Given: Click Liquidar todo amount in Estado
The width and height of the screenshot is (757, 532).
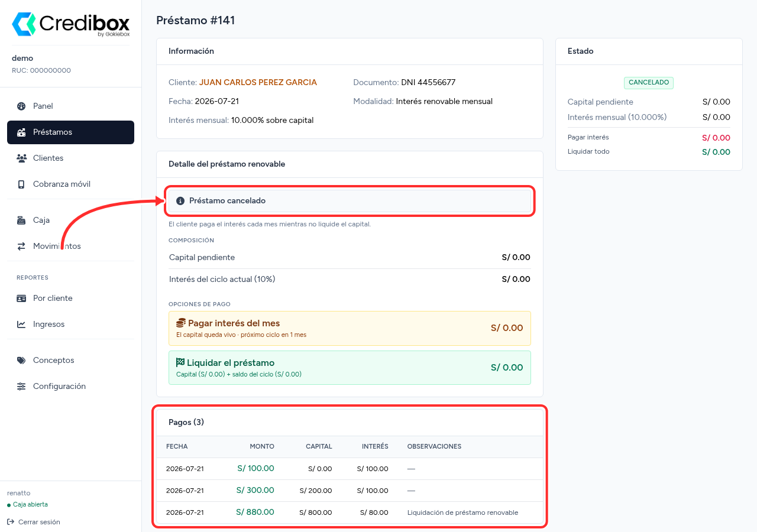Looking at the screenshot, I should 716,152.
